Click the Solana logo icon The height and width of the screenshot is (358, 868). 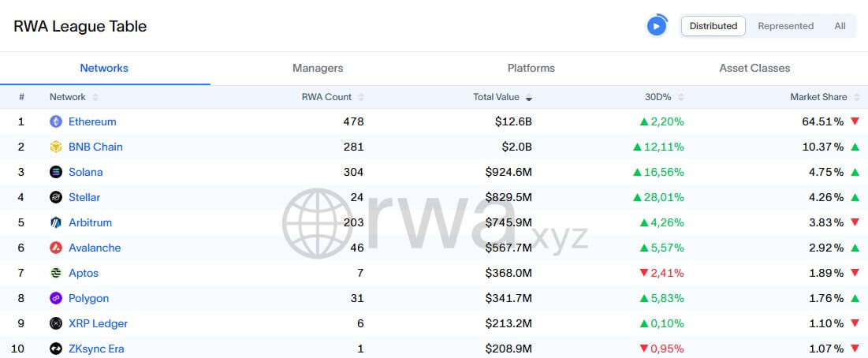(x=56, y=172)
